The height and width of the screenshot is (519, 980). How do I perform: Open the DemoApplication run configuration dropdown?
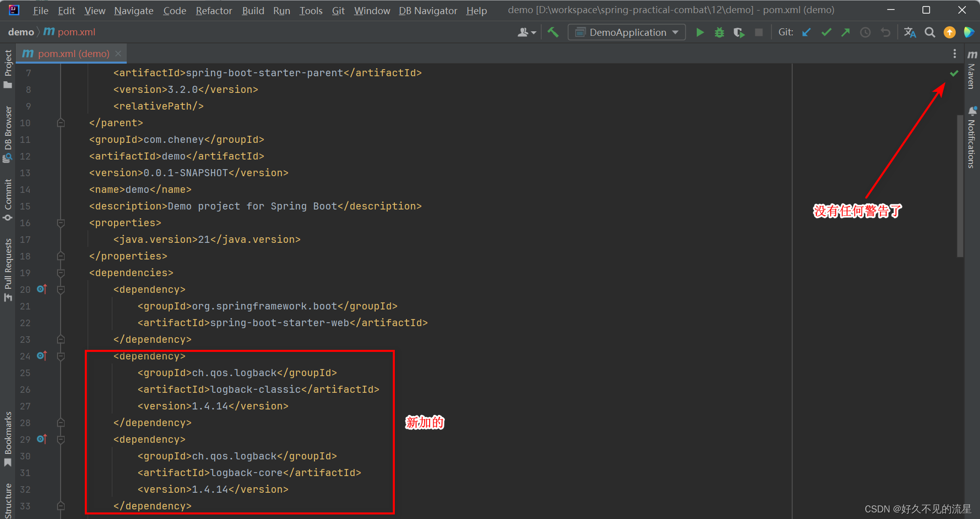pos(627,32)
